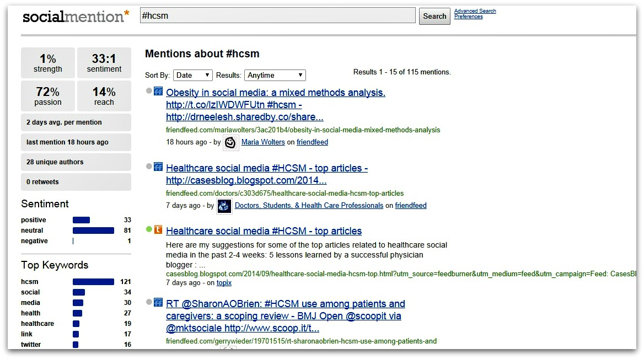644x359 pixels.
Task: Click the friendfeed.com/gerrywieder green URL text
Action: [301, 341]
